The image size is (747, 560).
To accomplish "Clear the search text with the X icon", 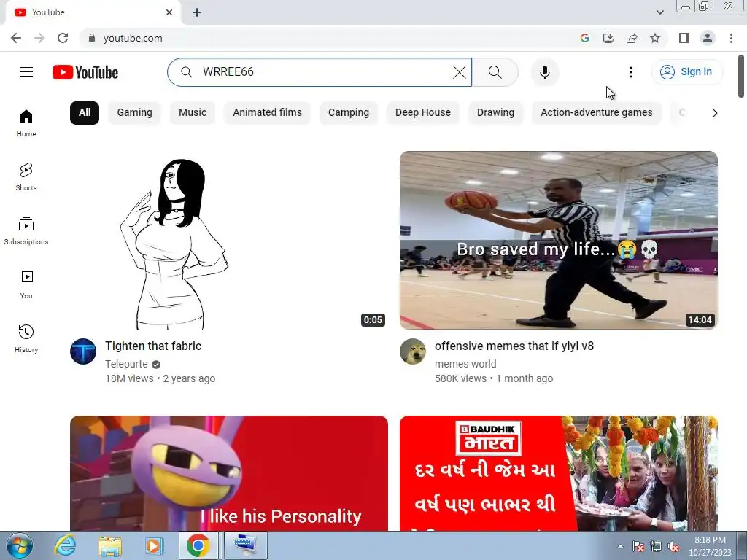I will 460,72.
